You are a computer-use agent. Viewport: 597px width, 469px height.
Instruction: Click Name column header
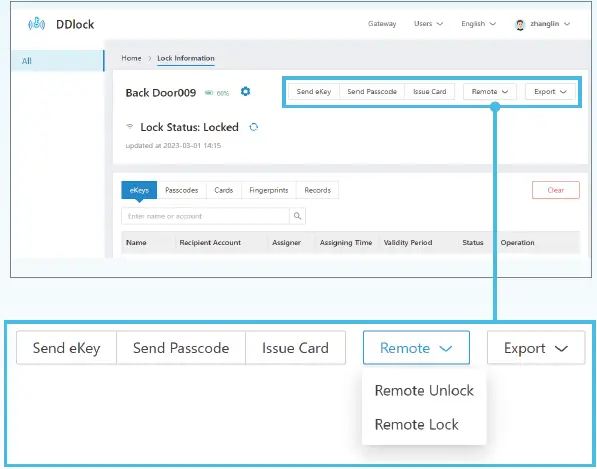tap(136, 242)
